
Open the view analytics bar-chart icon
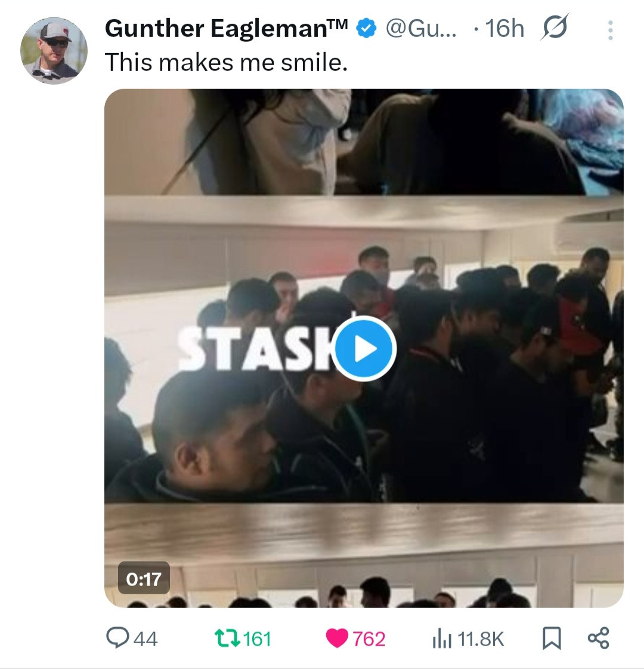click(442, 640)
